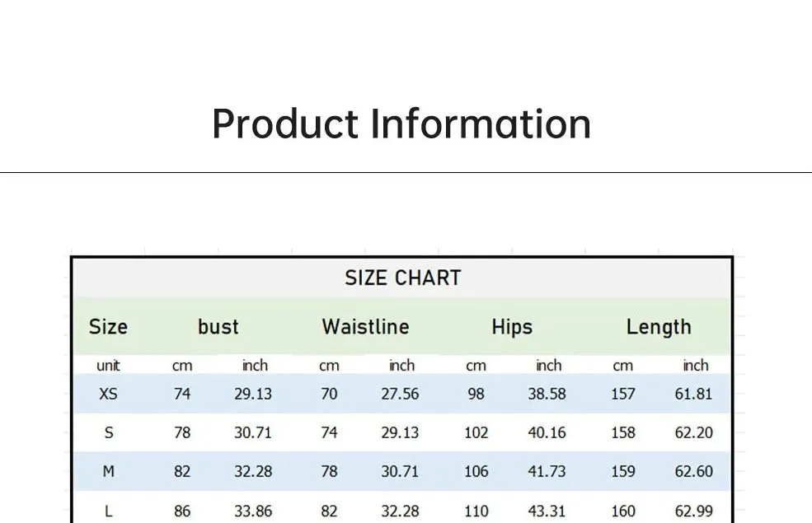Select the M size row label
Image resolution: width=812 pixels, height=523 pixels.
(x=108, y=472)
